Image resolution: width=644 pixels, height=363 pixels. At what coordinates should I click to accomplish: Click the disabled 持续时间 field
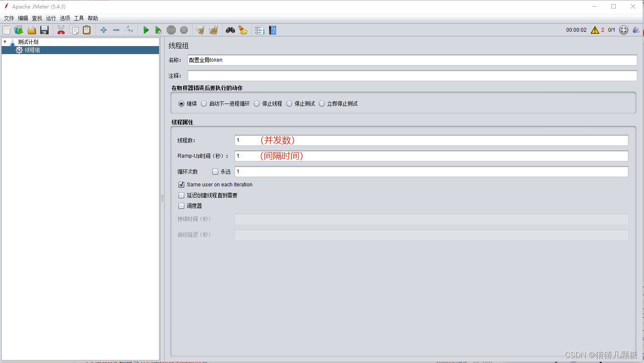431,219
